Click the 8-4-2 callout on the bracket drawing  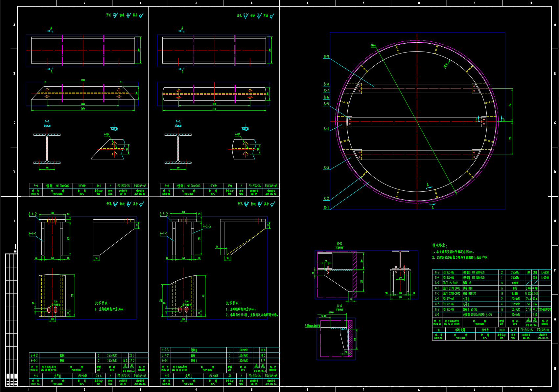33,214
